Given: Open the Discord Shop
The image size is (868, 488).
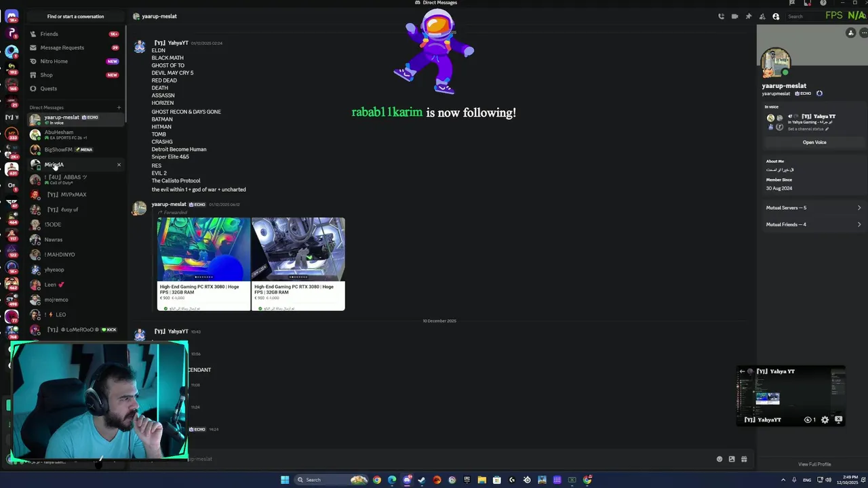Looking at the screenshot, I should click(x=75, y=75).
